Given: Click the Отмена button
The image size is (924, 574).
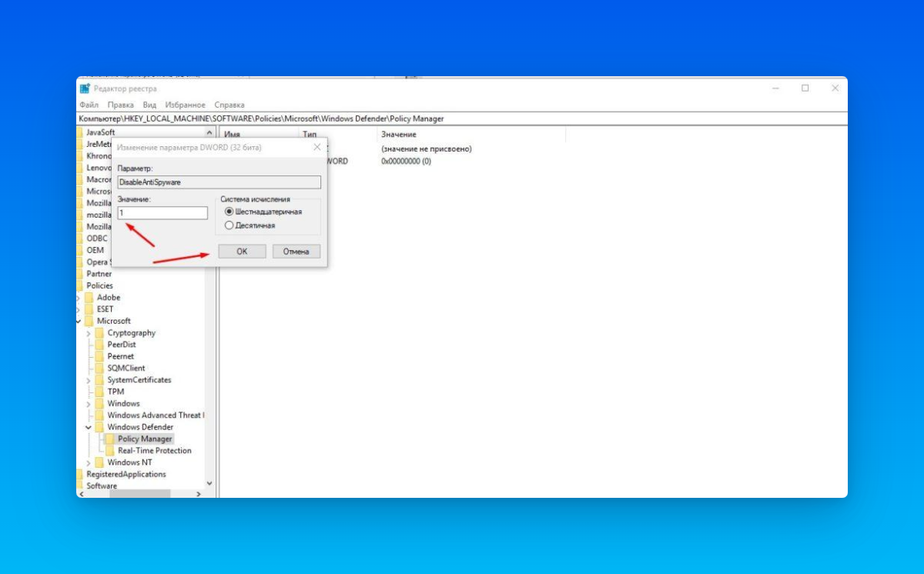Looking at the screenshot, I should click(x=296, y=252).
